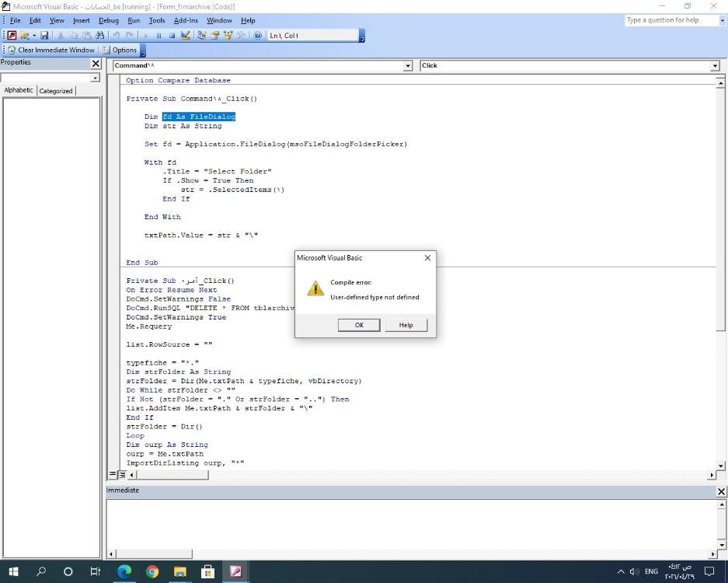Switch to Procedure View toggle button
The image size is (728, 583).
click(113, 474)
